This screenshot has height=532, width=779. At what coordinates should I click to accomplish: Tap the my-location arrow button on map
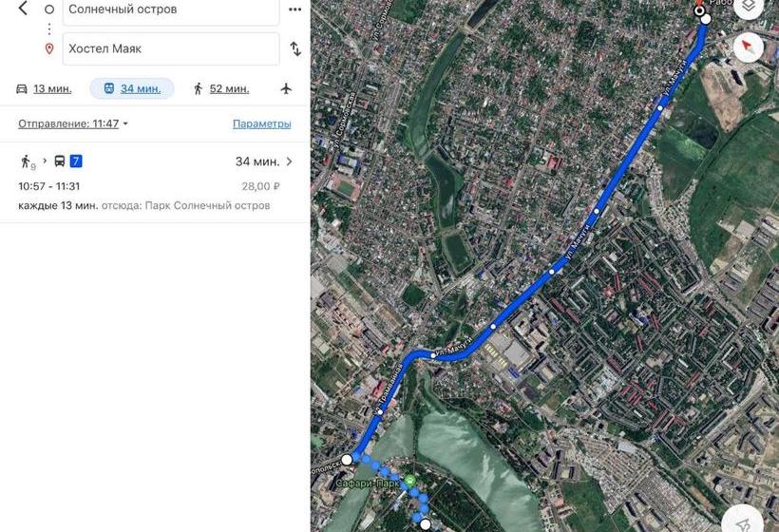(743, 522)
